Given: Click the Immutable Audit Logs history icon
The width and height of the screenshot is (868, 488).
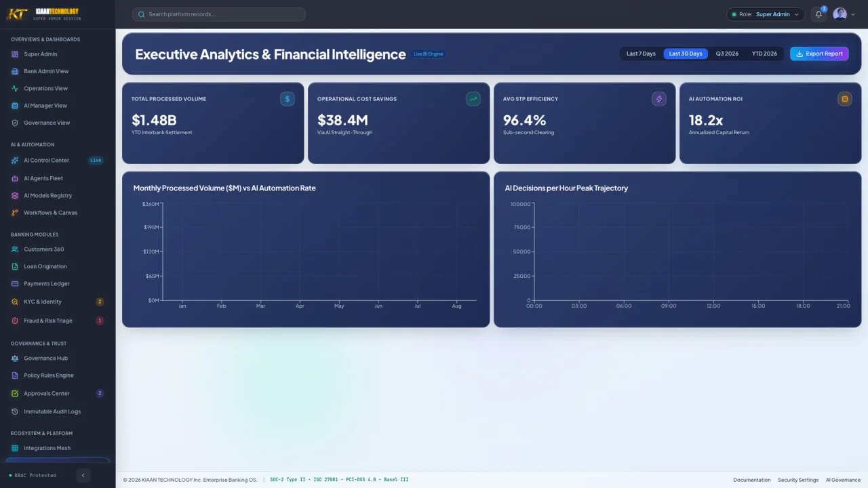Looking at the screenshot, I should pyautogui.click(x=15, y=411).
